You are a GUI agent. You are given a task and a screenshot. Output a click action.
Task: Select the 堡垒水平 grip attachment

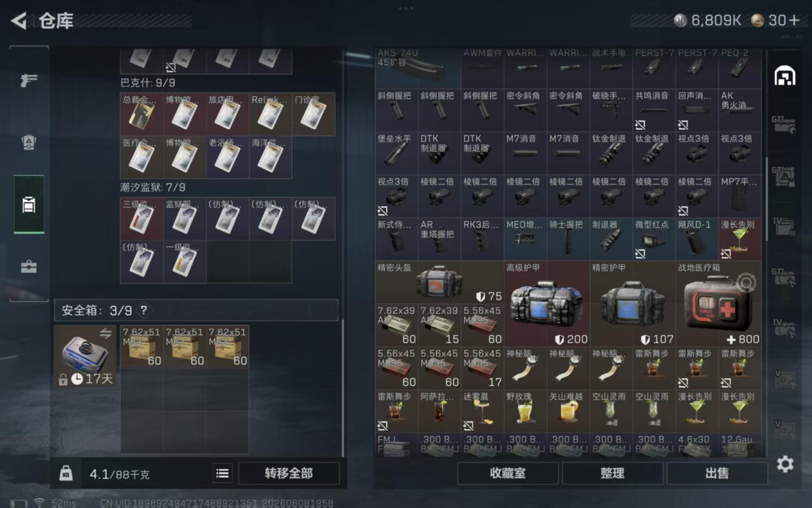tap(396, 153)
